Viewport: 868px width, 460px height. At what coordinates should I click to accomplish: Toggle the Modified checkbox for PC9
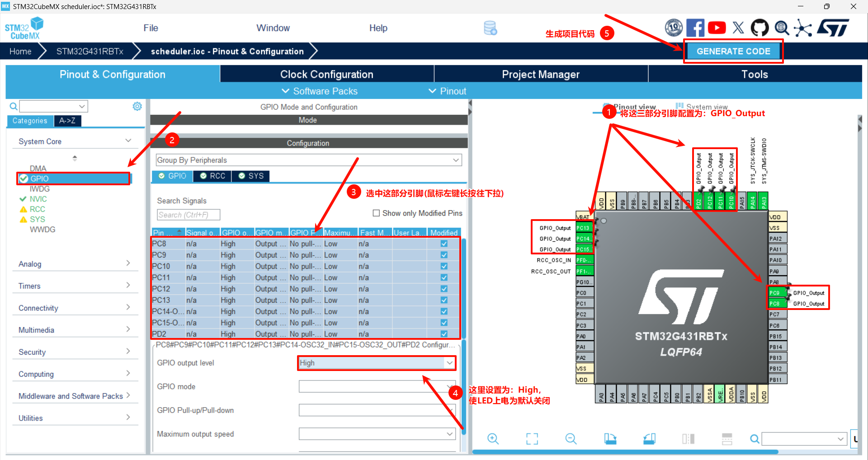444,255
